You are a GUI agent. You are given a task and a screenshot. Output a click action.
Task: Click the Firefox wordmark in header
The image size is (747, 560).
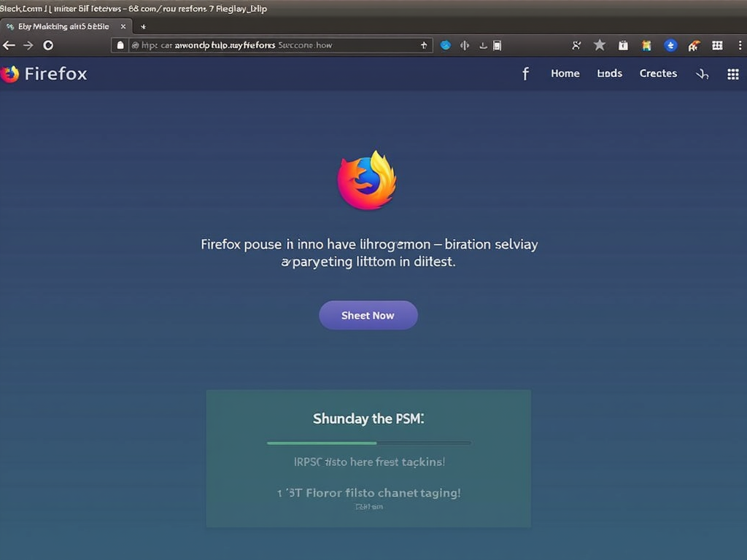point(55,74)
